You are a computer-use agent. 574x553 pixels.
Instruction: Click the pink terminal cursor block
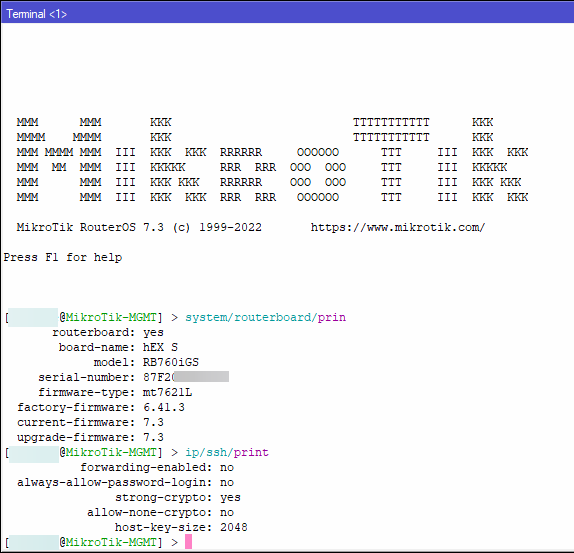(188, 542)
